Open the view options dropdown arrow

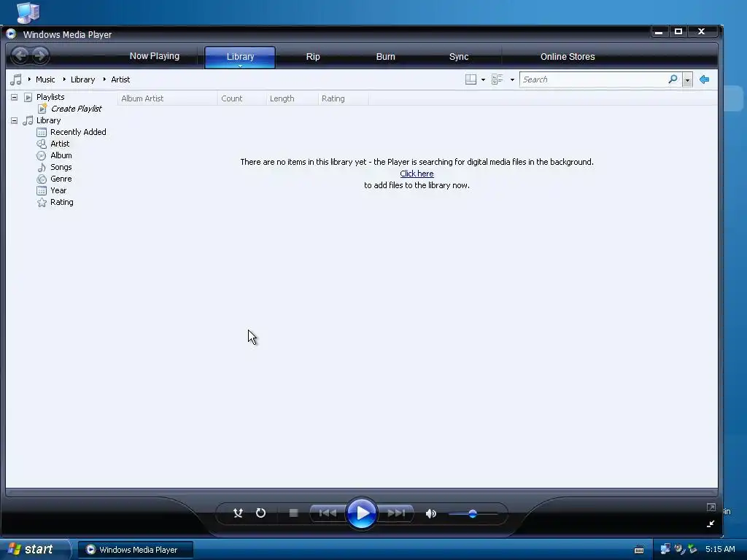tap(512, 79)
